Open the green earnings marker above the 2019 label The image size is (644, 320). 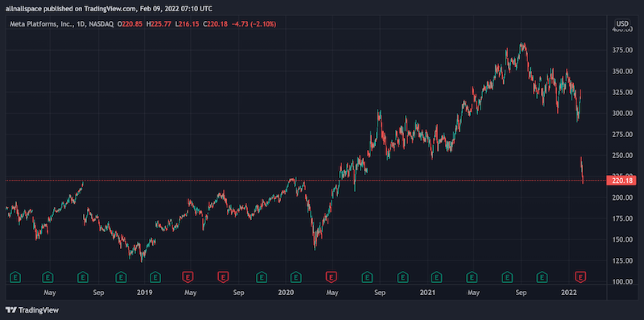pyautogui.click(x=155, y=277)
